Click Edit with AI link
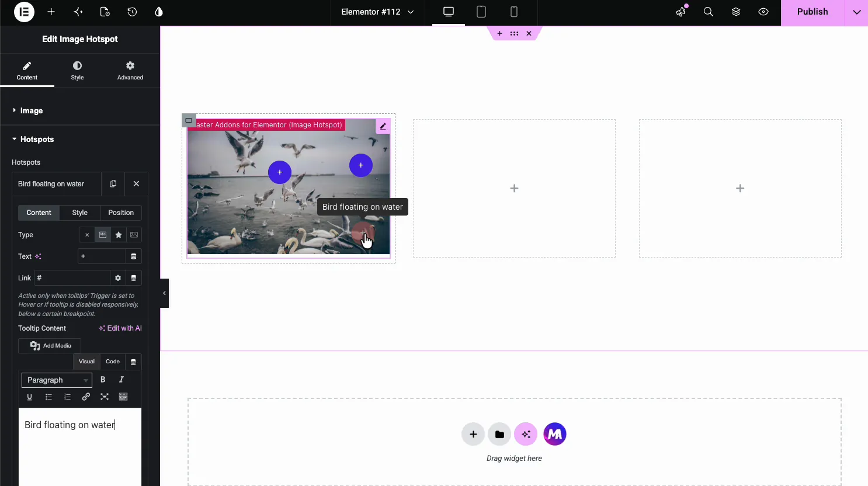The width and height of the screenshot is (868, 486). [x=120, y=328]
